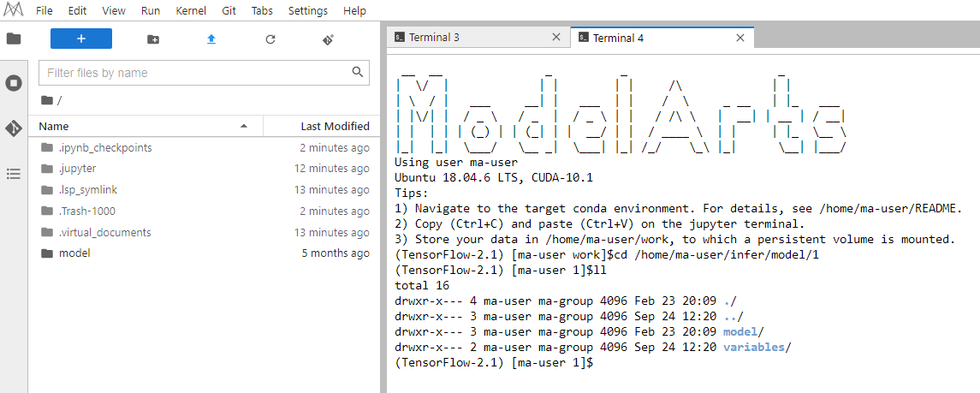Click the Git clone toolbar icon

click(328, 39)
